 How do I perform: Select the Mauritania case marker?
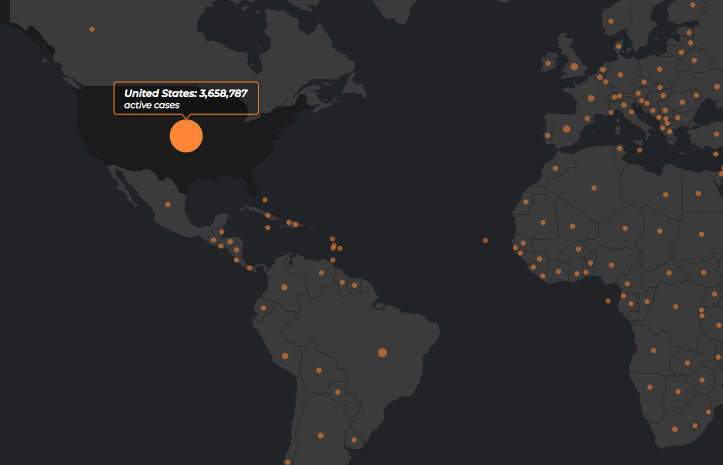(543, 223)
